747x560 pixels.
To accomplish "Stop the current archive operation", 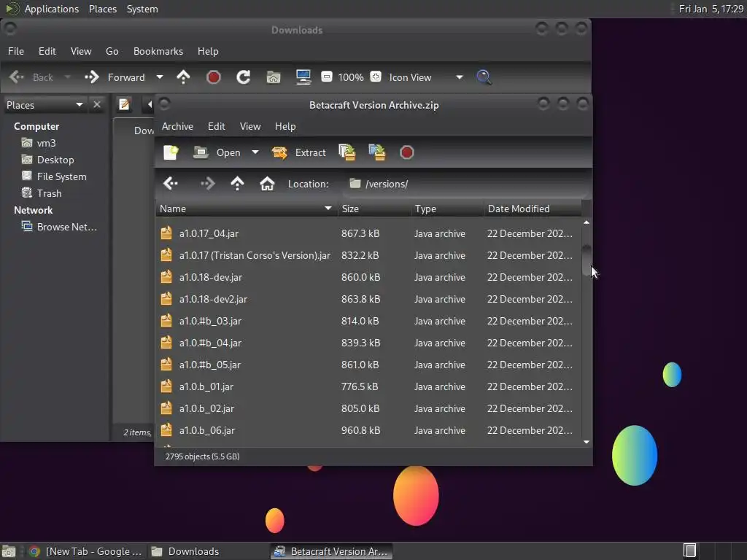I will [406, 152].
